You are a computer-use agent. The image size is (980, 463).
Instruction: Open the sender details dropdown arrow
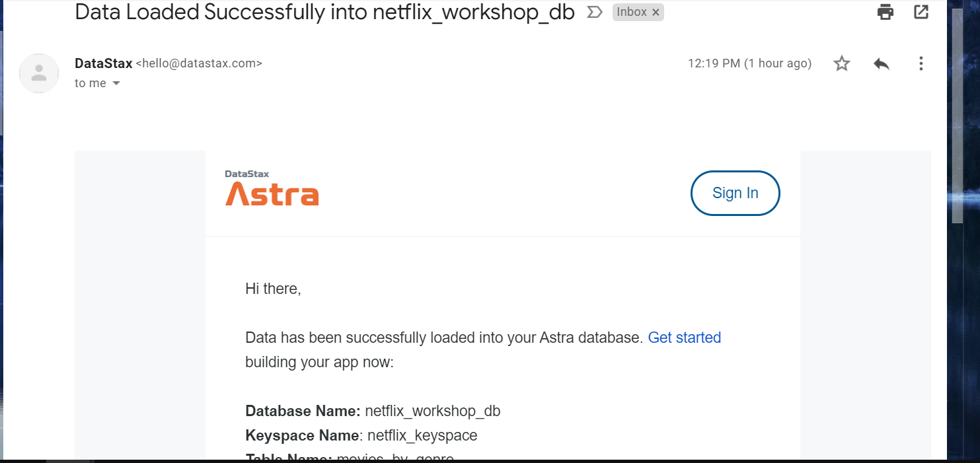pos(116,83)
